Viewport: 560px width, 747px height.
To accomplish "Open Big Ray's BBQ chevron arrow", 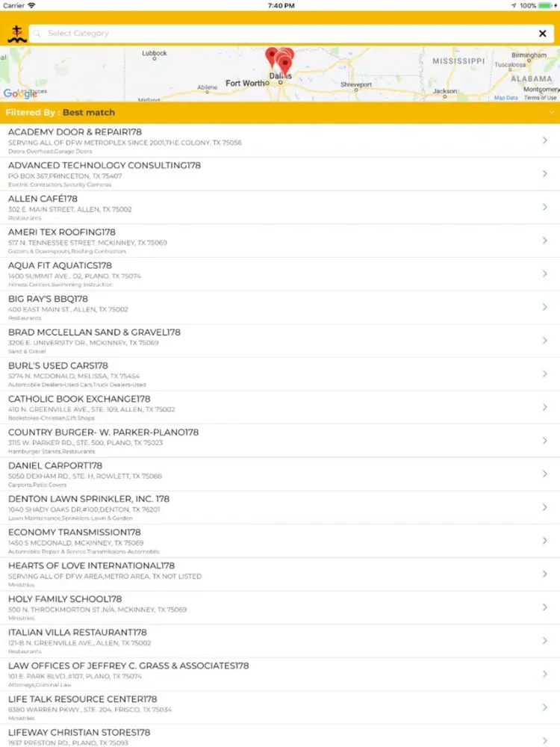I will (545, 307).
